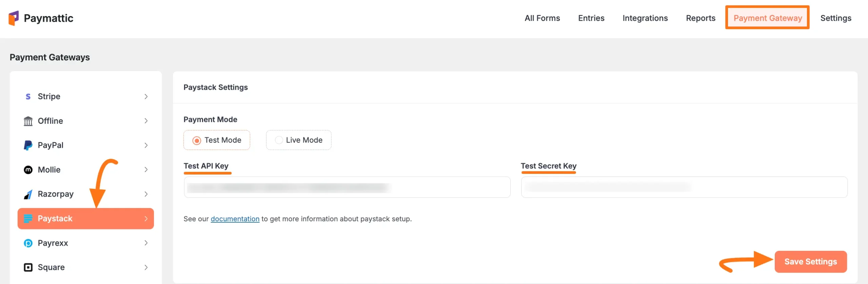Click the Test Secret Key field
Viewport: 868px width, 284px height.
[684, 187]
